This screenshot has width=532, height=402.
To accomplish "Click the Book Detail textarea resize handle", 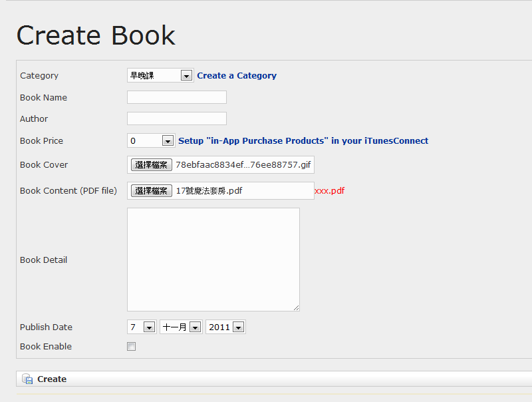I will click(296, 307).
